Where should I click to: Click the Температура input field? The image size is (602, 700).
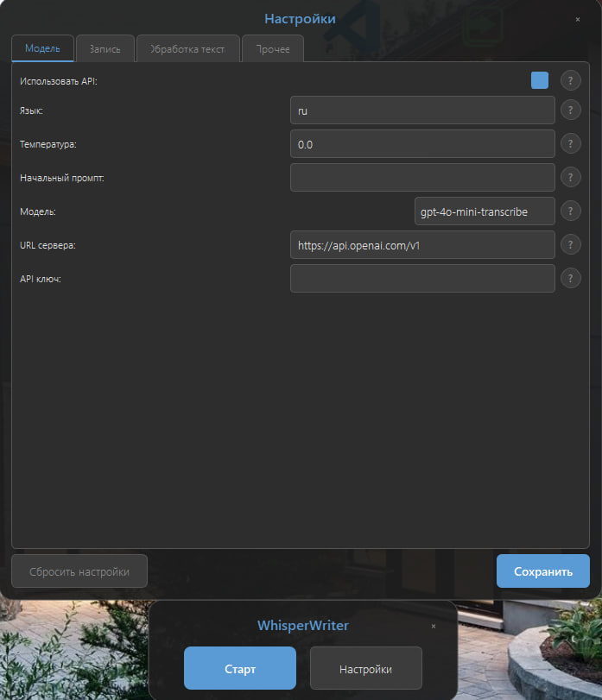422,144
